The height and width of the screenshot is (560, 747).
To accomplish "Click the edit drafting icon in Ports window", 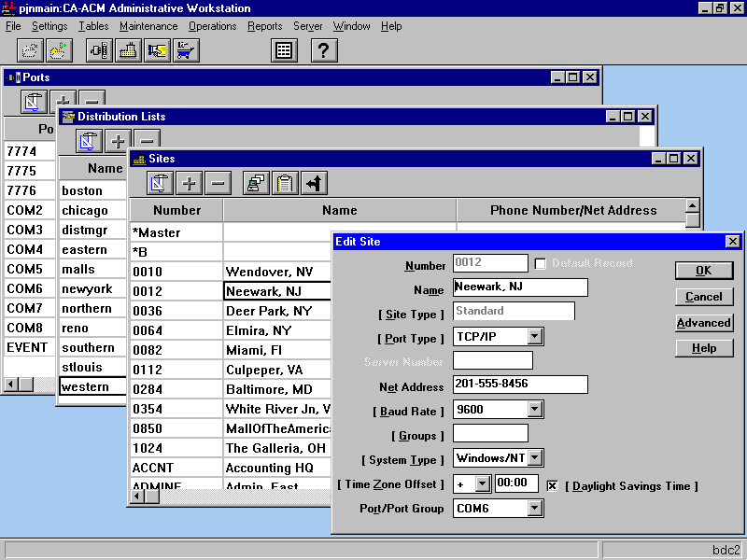I will point(35,102).
